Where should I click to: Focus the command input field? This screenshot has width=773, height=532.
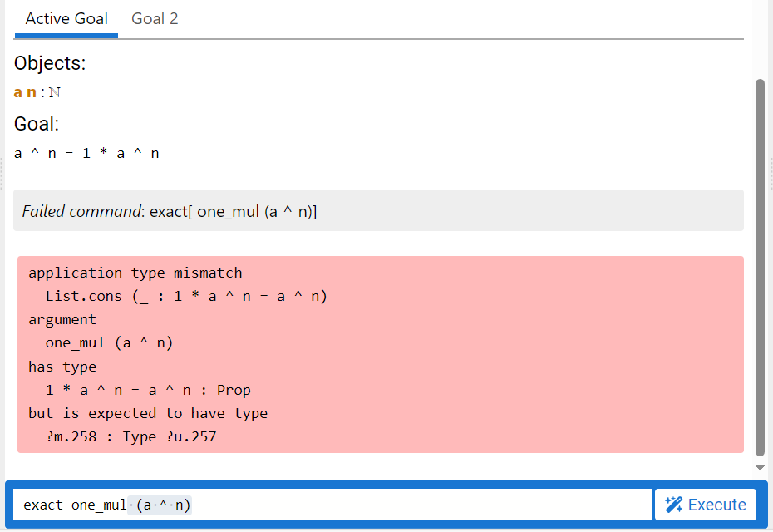pyautogui.click(x=332, y=505)
